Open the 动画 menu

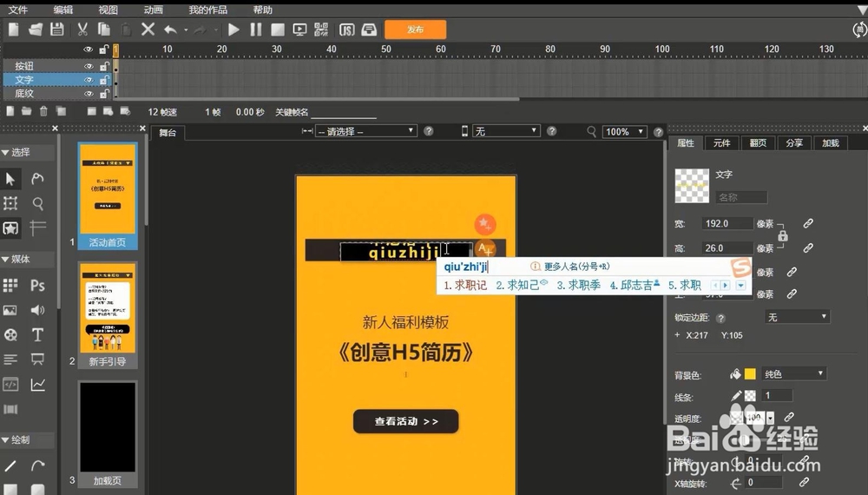click(154, 10)
